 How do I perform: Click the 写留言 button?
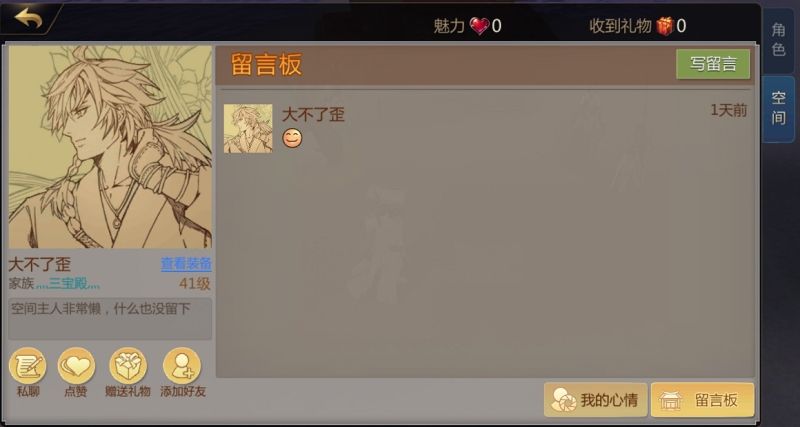pyautogui.click(x=713, y=64)
